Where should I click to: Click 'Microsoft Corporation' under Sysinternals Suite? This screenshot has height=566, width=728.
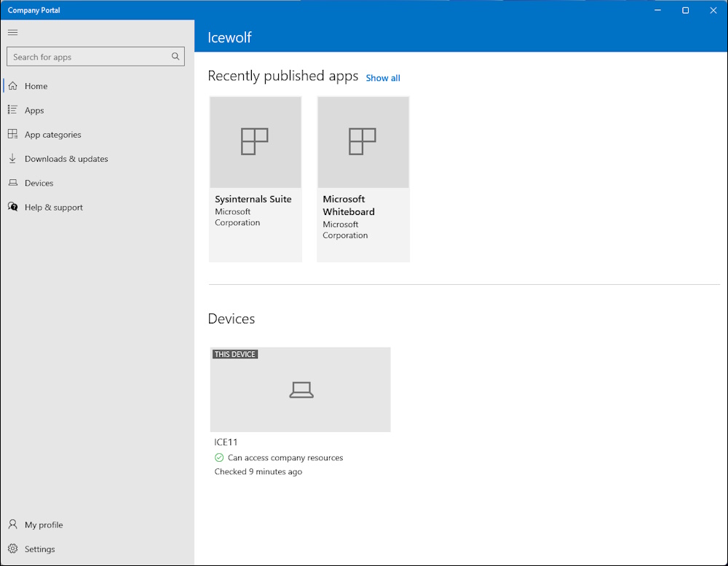tap(237, 217)
